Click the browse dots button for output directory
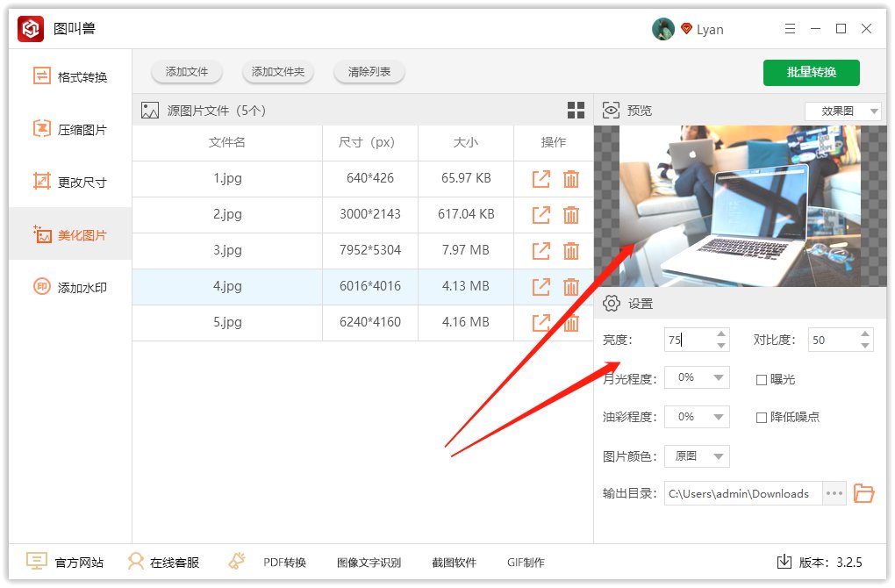Screen dimensions: 895x588 click(834, 493)
